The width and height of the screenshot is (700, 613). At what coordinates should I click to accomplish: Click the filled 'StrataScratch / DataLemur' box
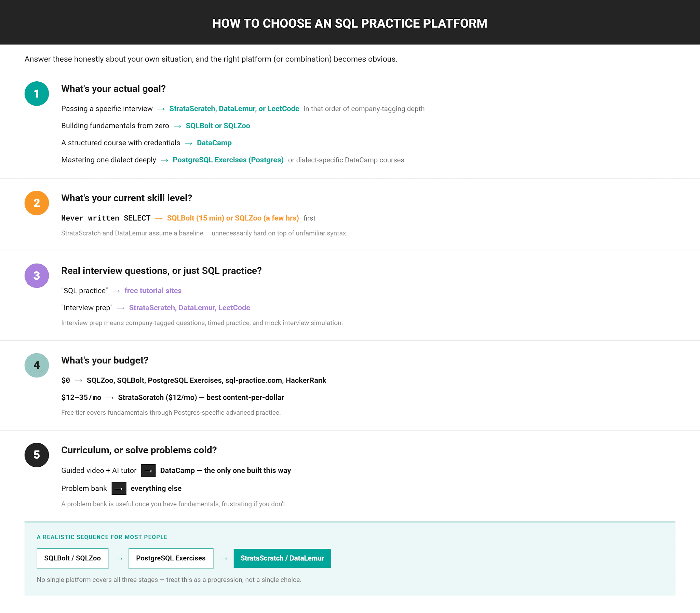pyautogui.click(x=282, y=558)
